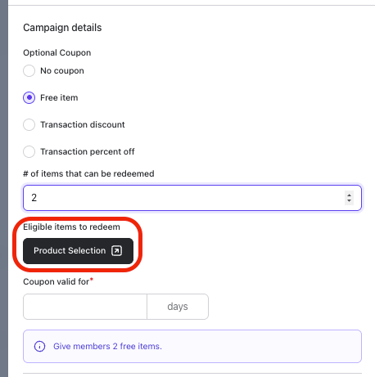375x377 pixels.
Task: Click the "Free item" label text
Action: click(x=59, y=98)
